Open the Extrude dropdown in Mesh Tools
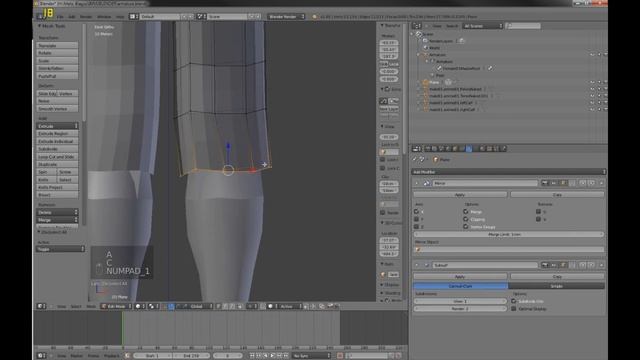The image size is (640, 360). [57, 126]
